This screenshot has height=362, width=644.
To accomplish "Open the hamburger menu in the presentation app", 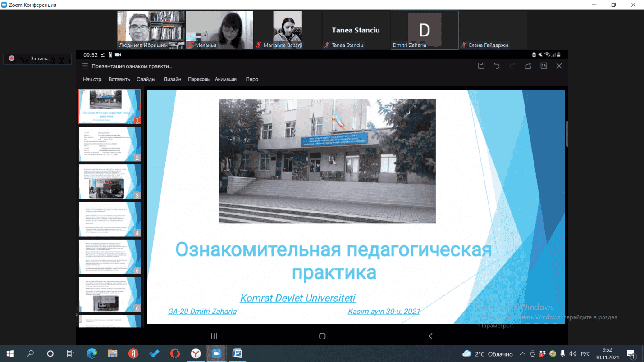I will click(85, 66).
